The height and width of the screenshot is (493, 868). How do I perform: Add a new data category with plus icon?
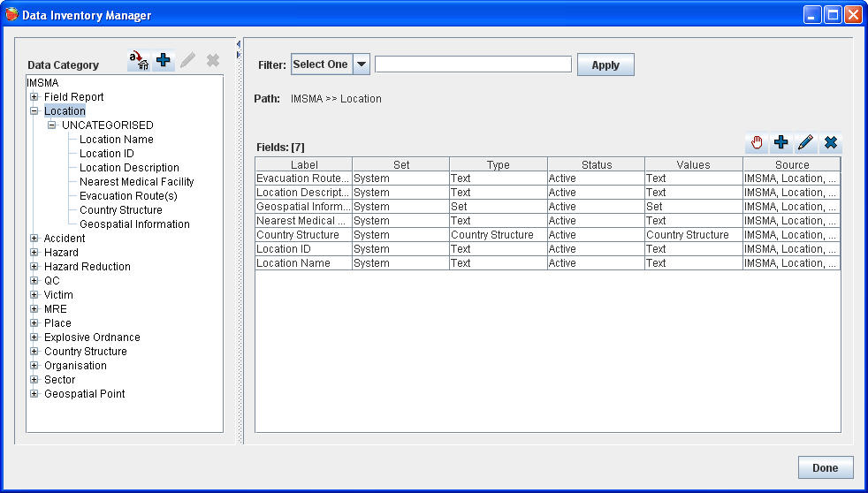164,61
